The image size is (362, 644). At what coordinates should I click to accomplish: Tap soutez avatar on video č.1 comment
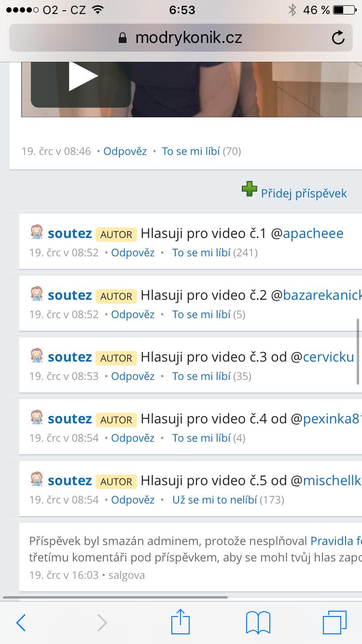[x=37, y=233]
